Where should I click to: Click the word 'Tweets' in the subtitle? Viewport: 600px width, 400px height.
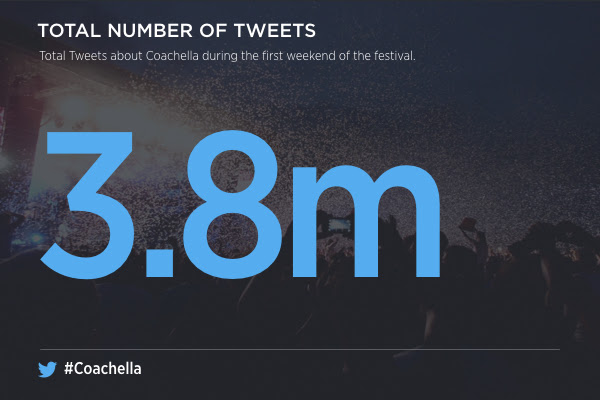(88, 56)
